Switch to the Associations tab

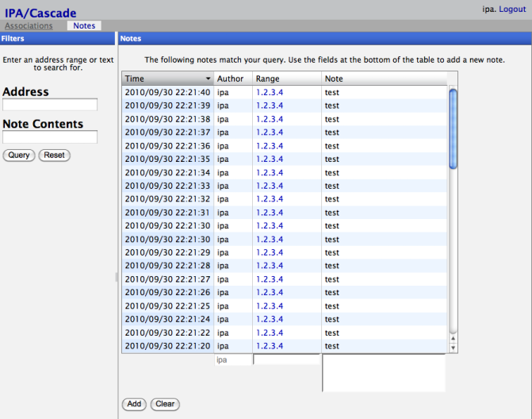[29, 26]
